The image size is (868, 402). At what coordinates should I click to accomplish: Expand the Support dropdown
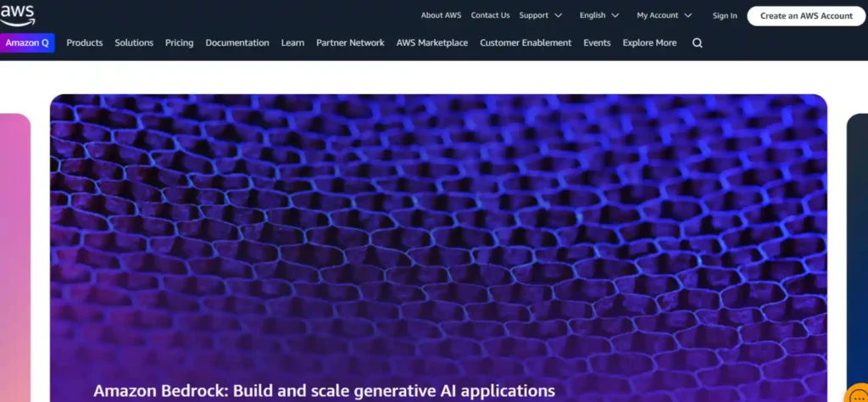tap(540, 15)
